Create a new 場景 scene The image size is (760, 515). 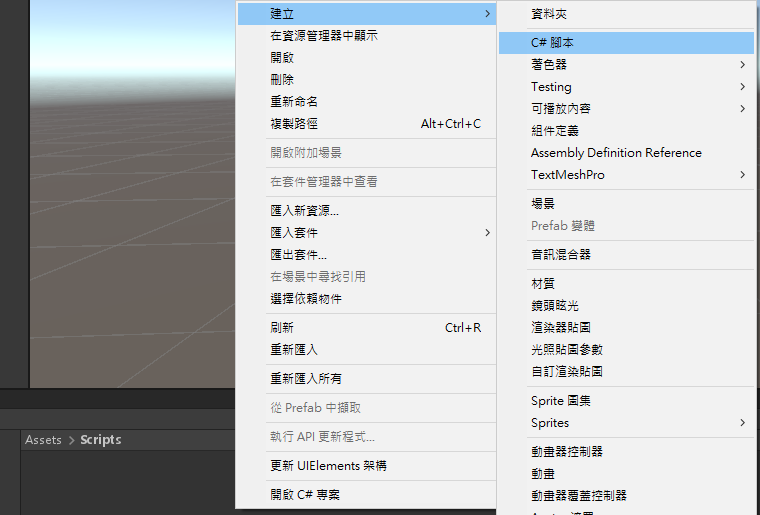543,204
